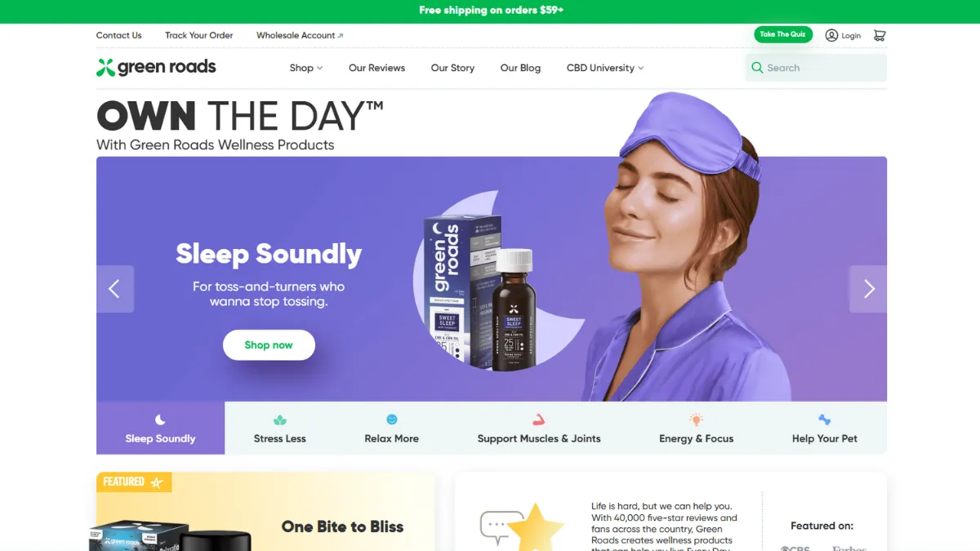Image resolution: width=980 pixels, height=551 pixels.
Task: Open Our Blog menu item
Action: [x=520, y=68]
